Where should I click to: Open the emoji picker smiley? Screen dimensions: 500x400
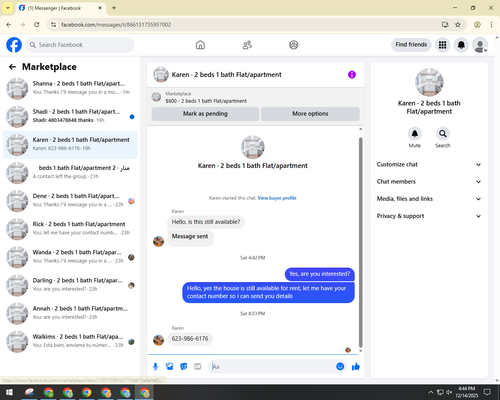[340, 367]
